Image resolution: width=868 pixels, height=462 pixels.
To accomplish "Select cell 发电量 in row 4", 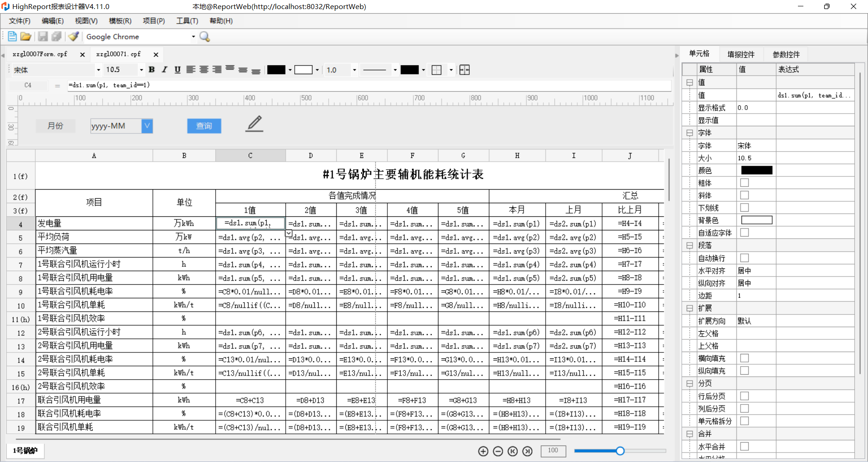I will click(94, 224).
